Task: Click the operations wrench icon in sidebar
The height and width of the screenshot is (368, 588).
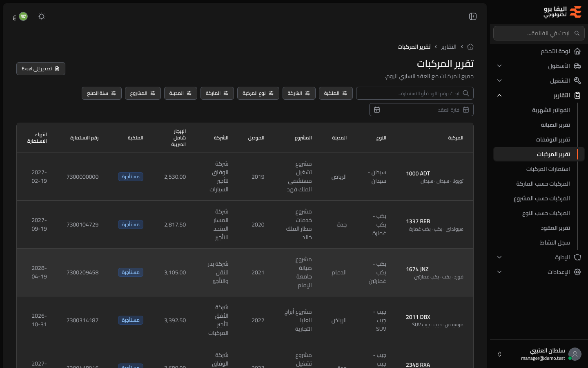Action: coord(577,81)
